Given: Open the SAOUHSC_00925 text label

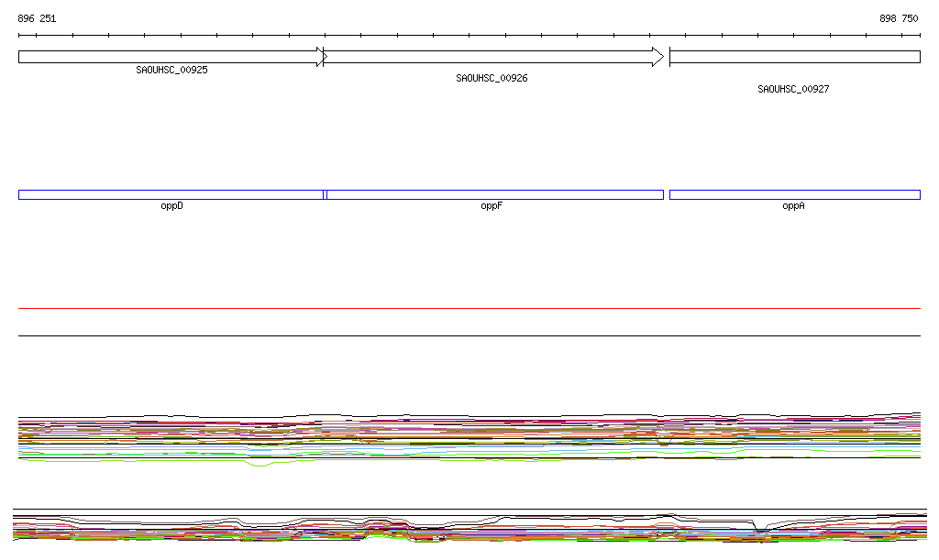Looking at the screenshot, I should (171, 70).
